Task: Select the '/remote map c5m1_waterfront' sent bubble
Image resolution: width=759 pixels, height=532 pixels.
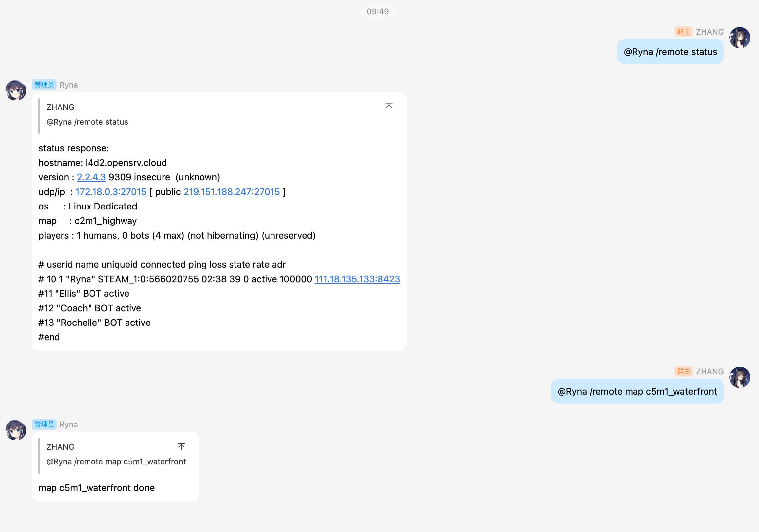Action: pos(637,391)
